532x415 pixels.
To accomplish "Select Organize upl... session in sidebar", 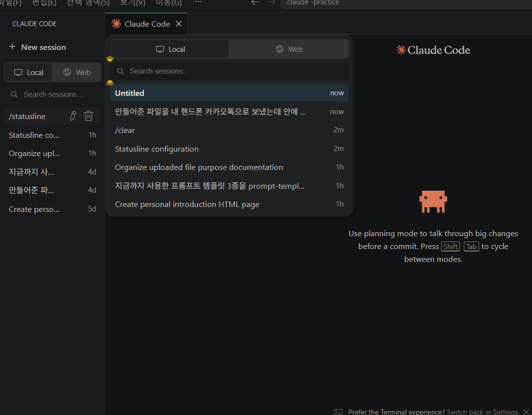I will pyautogui.click(x=52, y=153).
